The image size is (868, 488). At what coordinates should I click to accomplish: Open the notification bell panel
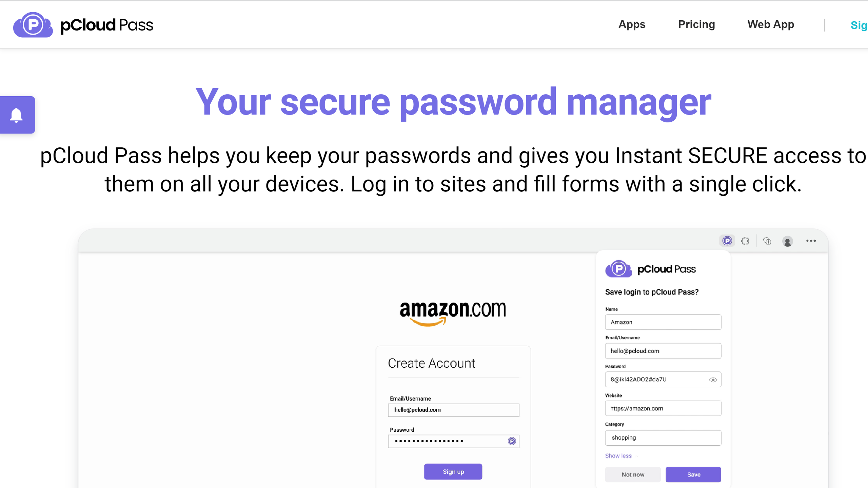pyautogui.click(x=16, y=115)
